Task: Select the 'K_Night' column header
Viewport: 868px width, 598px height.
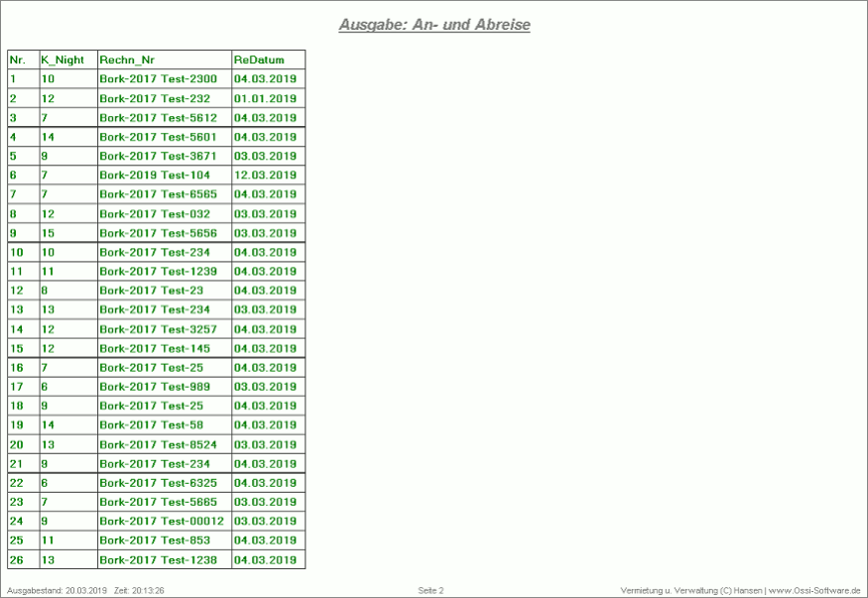Action: point(62,60)
